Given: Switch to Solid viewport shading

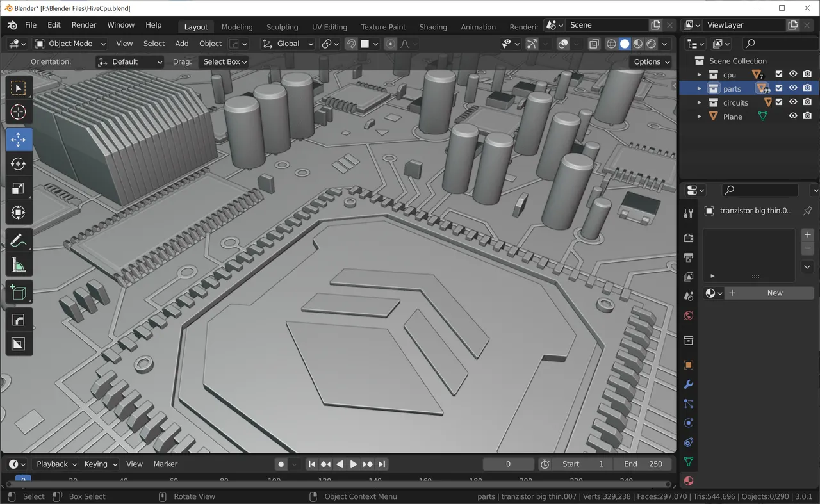Looking at the screenshot, I should (x=625, y=44).
